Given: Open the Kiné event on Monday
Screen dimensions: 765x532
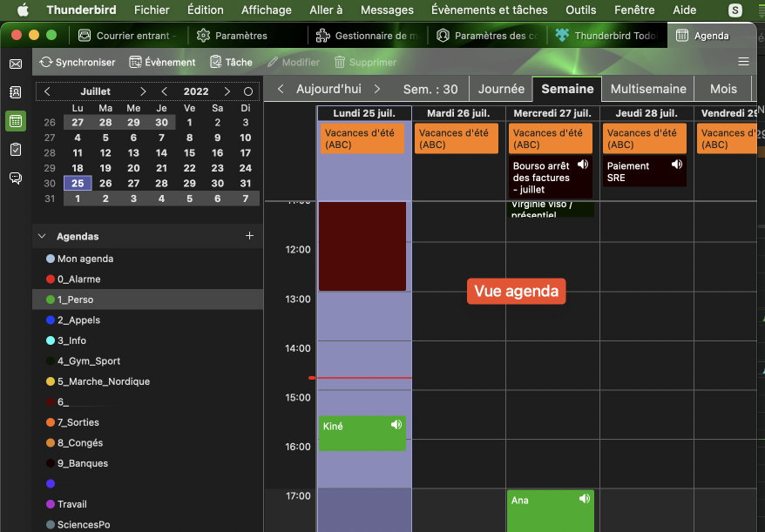Looking at the screenshot, I should pos(362,433).
